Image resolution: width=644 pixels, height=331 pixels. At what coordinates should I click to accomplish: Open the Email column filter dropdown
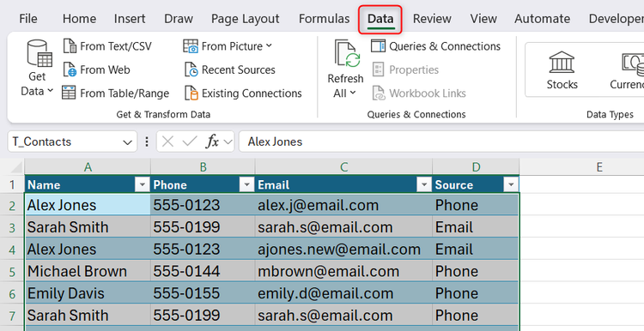click(424, 185)
